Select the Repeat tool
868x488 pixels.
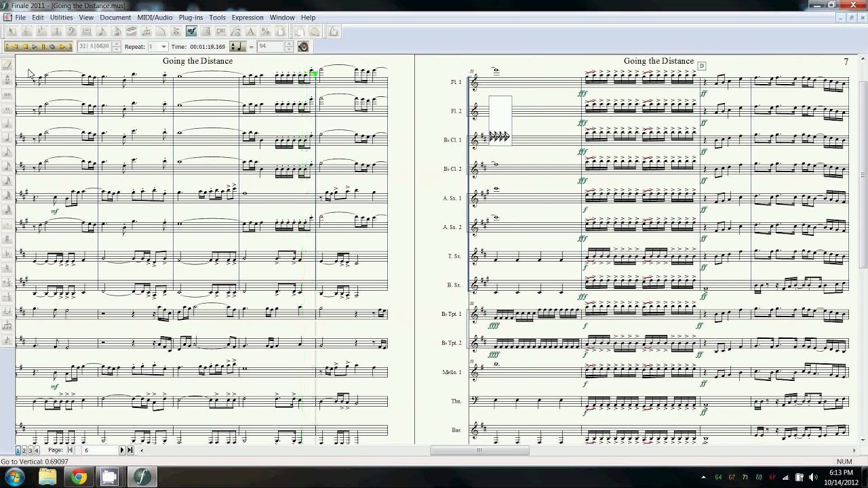click(x=206, y=31)
